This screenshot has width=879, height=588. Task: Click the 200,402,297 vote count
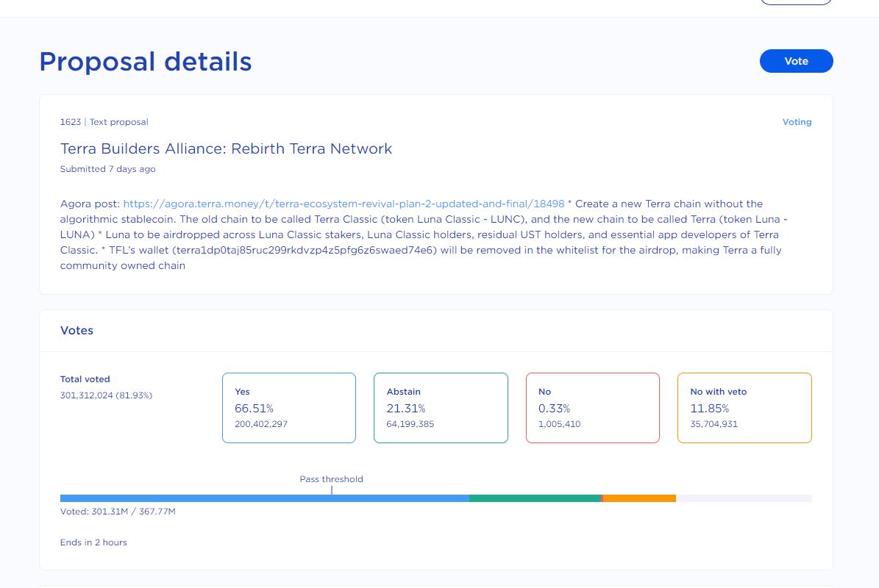coord(260,424)
